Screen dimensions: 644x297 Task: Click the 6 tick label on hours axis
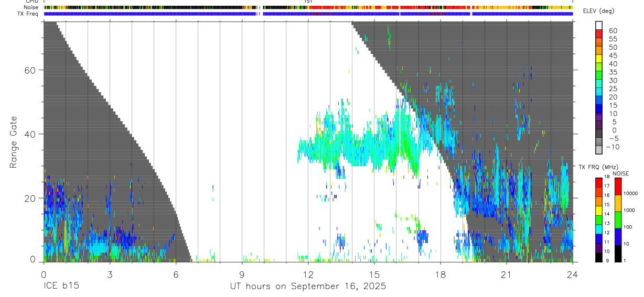176,274
